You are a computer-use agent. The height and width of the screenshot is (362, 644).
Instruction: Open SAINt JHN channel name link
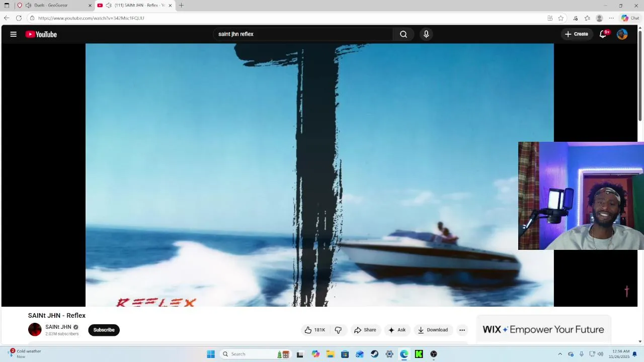click(58, 327)
